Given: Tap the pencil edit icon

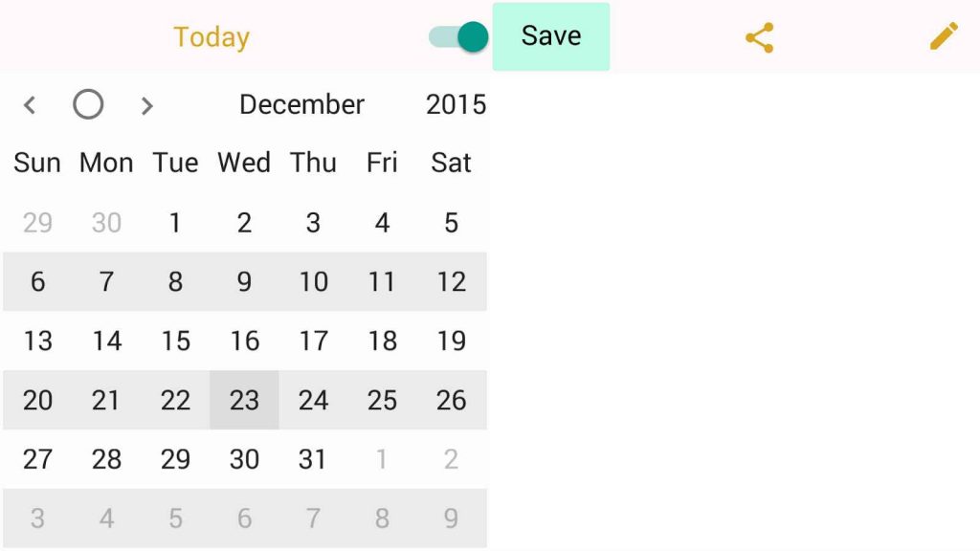Looking at the screenshot, I should click(944, 37).
